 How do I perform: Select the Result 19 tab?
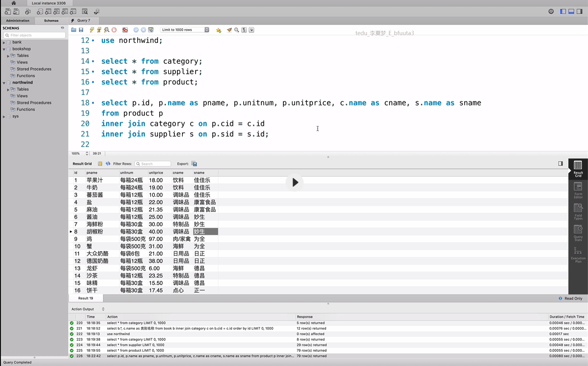click(86, 298)
